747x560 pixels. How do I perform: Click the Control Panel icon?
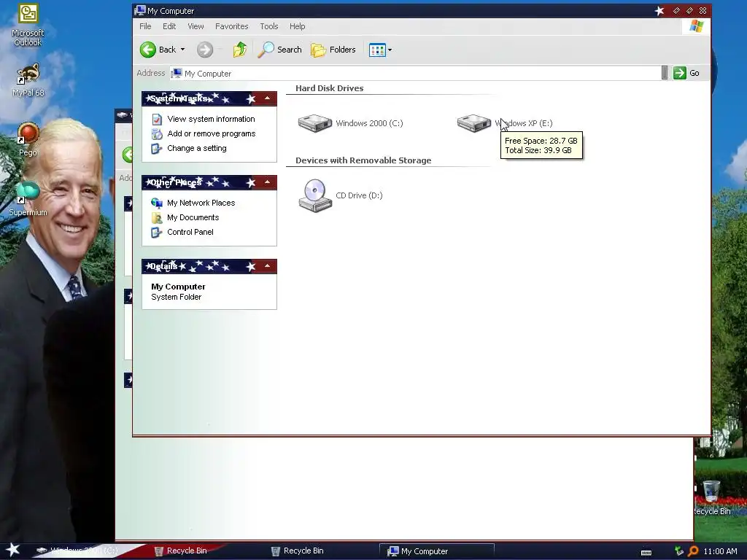pyautogui.click(x=157, y=233)
